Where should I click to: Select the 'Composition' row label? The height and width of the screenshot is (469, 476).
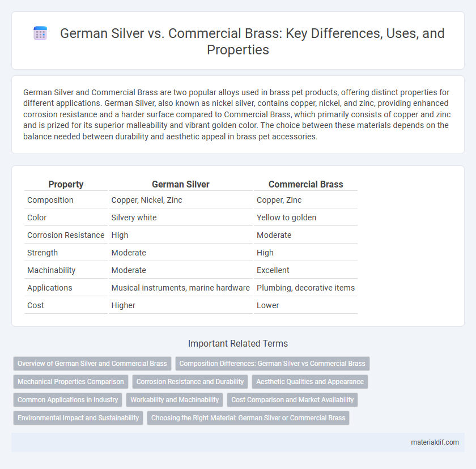click(50, 200)
